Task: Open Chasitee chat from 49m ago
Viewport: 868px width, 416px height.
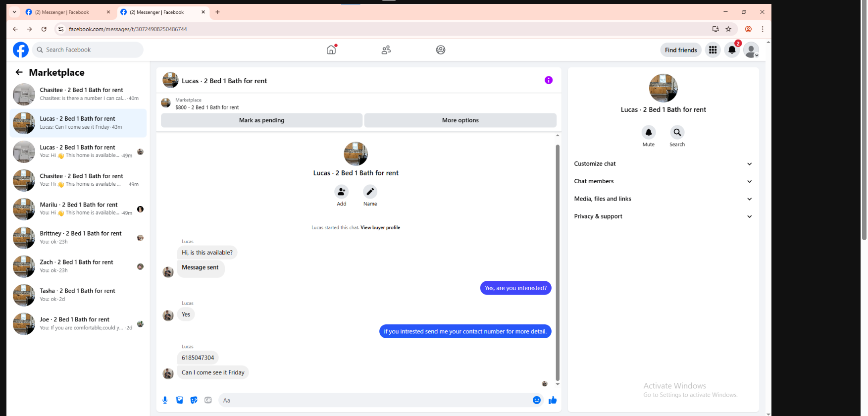Action: coord(78,180)
